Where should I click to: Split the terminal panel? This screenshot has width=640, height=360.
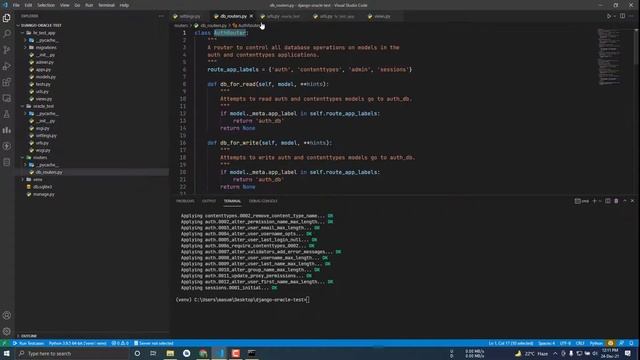click(x=608, y=201)
